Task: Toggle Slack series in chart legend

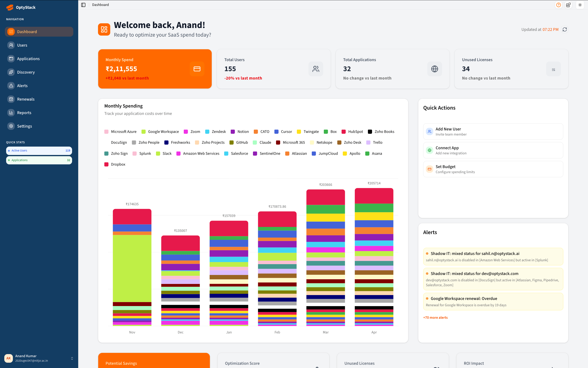Action: (158, 154)
